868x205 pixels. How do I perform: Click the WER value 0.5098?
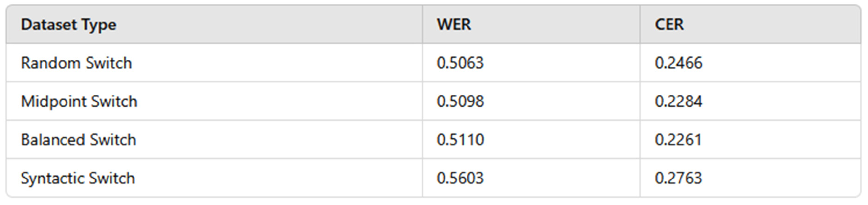click(x=460, y=102)
